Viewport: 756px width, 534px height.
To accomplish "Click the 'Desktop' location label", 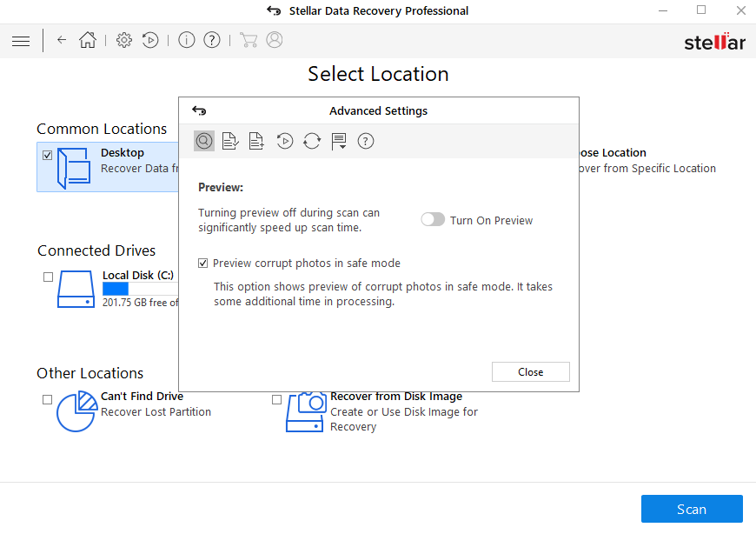I will click(123, 152).
